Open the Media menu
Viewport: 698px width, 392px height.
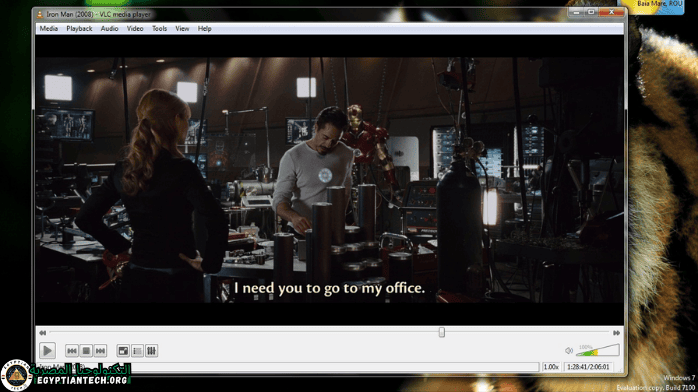(49, 28)
